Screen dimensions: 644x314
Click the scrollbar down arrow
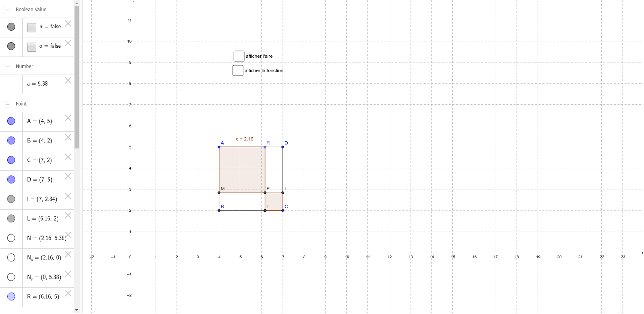[x=77, y=310]
